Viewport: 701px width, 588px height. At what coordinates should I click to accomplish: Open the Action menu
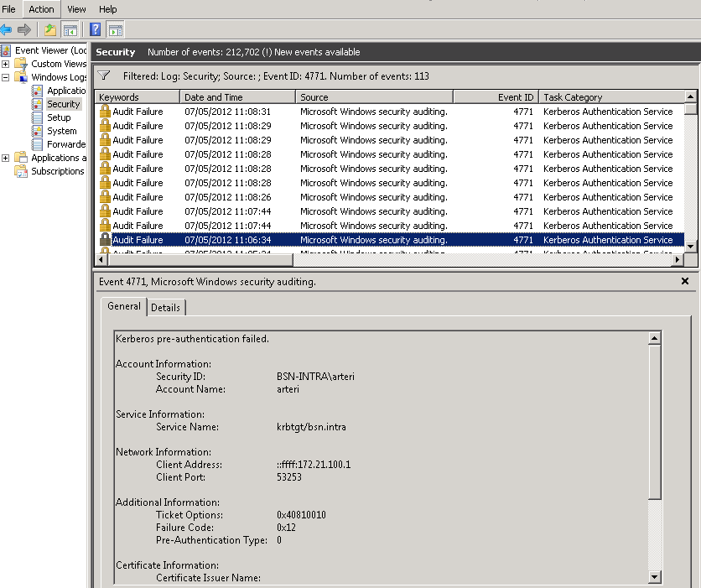[40, 9]
